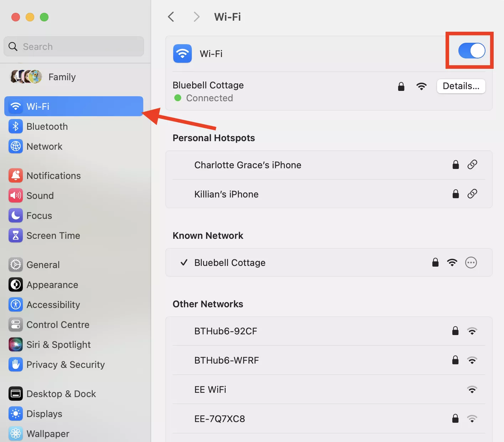Turn off the Wi-Fi toggle switch

point(471,51)
